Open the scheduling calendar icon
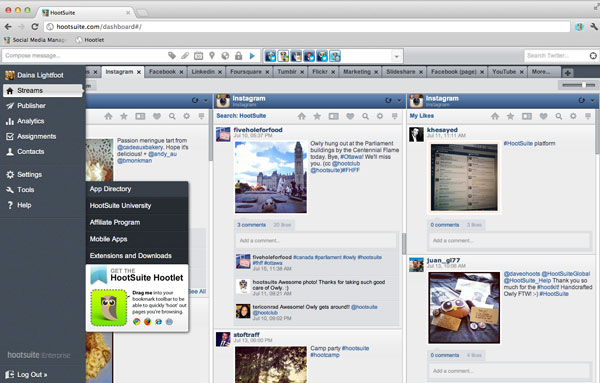Viewport: 600px width, 383px height. 198,56
